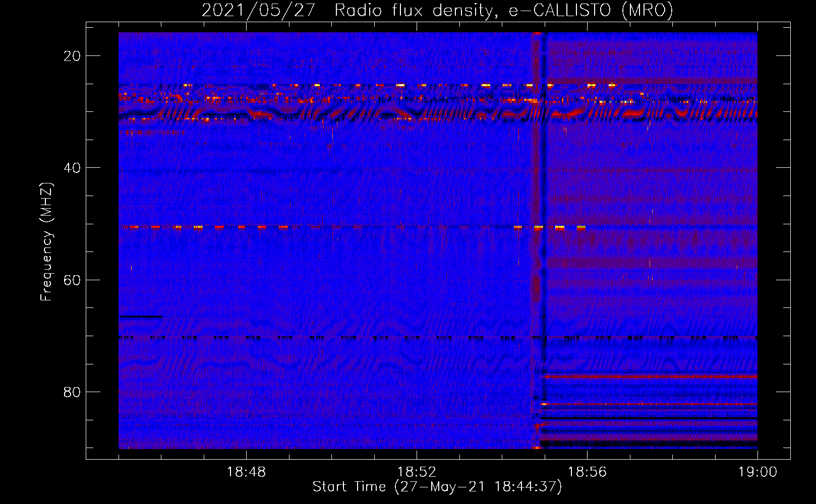Click the 'Frequency (MHZ)' axis label
816x504 pixels.
click(46, 241)
